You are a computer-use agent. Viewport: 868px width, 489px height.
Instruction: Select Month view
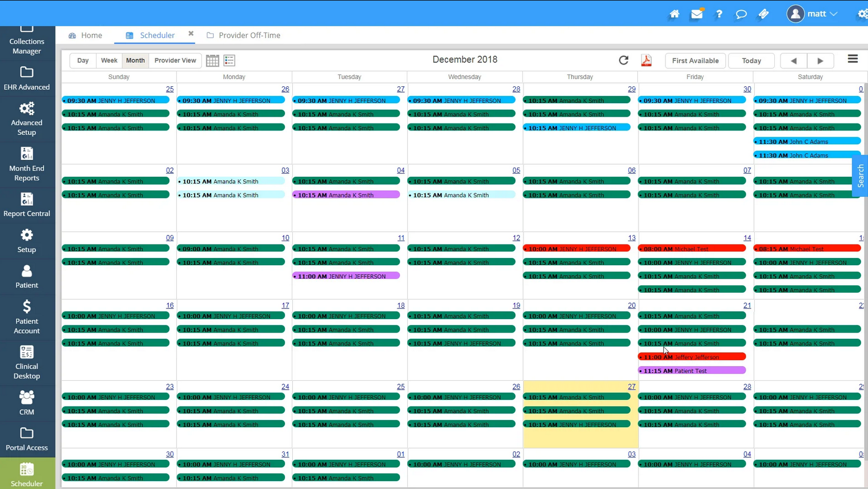point(135,61)
